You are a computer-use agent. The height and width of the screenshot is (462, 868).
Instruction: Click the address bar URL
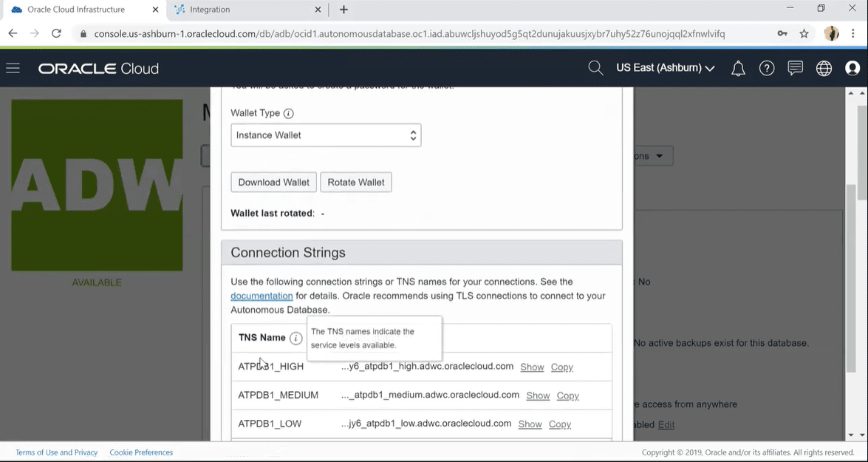[409, 34]
